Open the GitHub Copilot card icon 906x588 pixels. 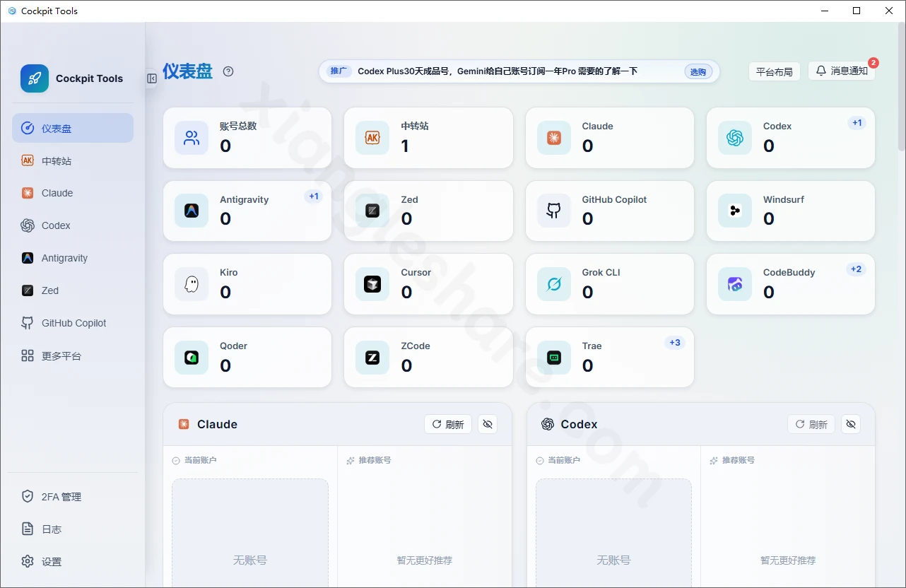click(x=554, y=211)
